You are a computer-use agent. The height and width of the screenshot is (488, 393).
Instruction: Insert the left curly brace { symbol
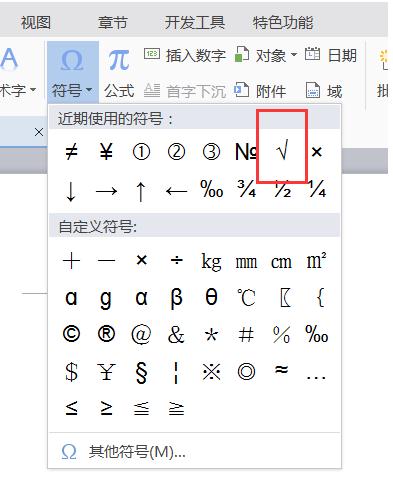320,297
